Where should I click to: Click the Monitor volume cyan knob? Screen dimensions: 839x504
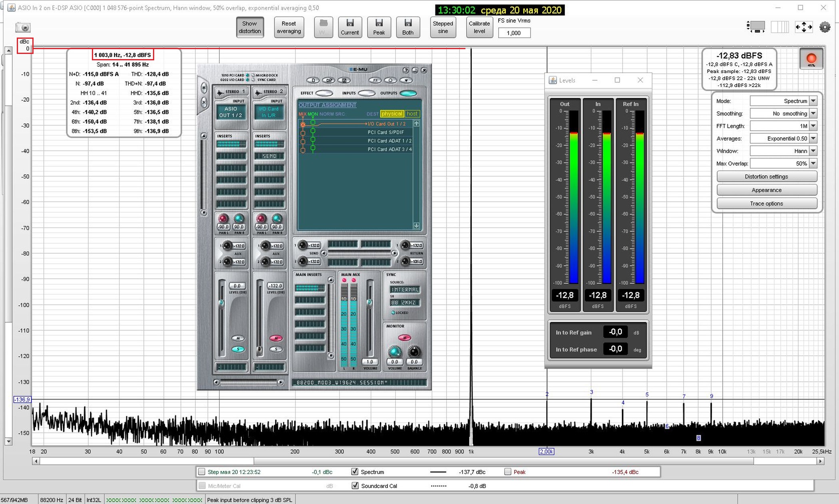[395, 352]
